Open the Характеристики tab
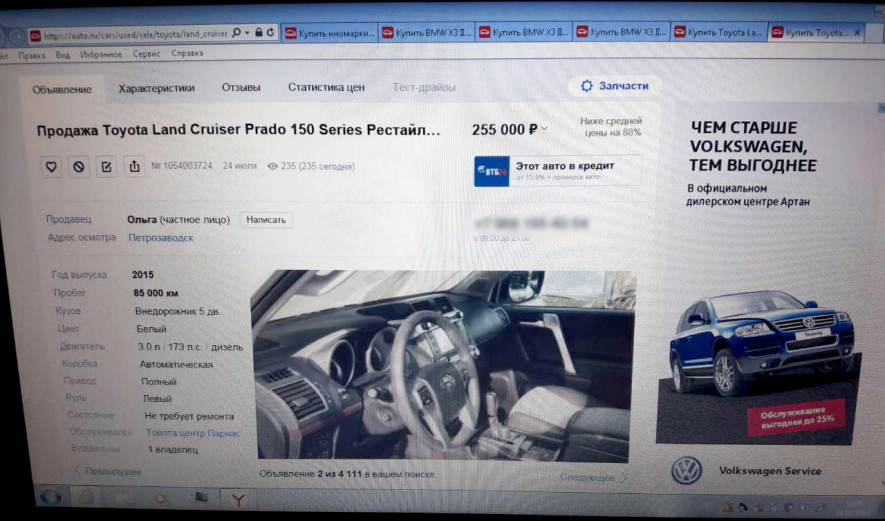Screen dimensions: 885x521 tap(156, 88)
